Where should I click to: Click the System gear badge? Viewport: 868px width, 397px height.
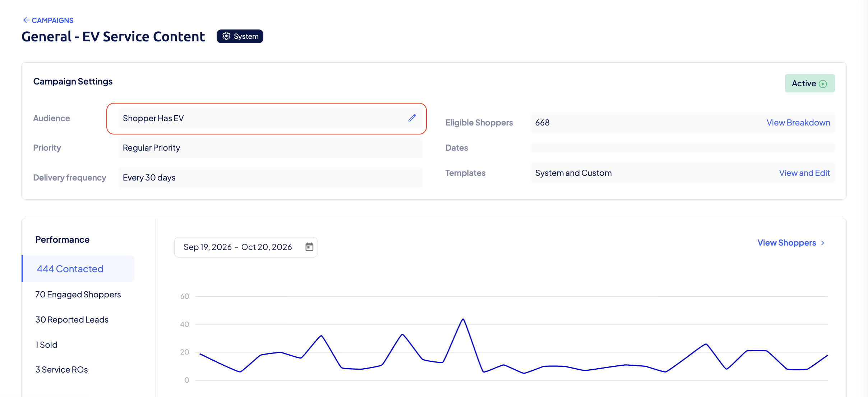[x=240, y=36]
